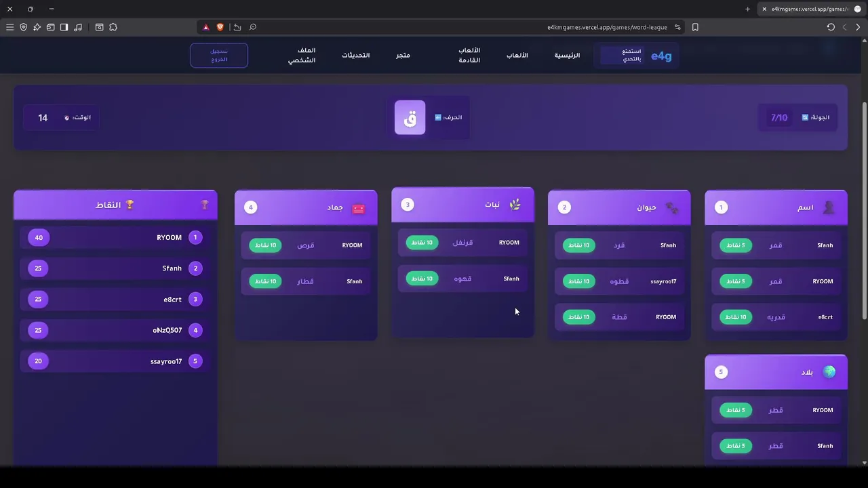Select Sfanh's answer قهوه
This screenshot has width=868, height=488.
(462, 279)
